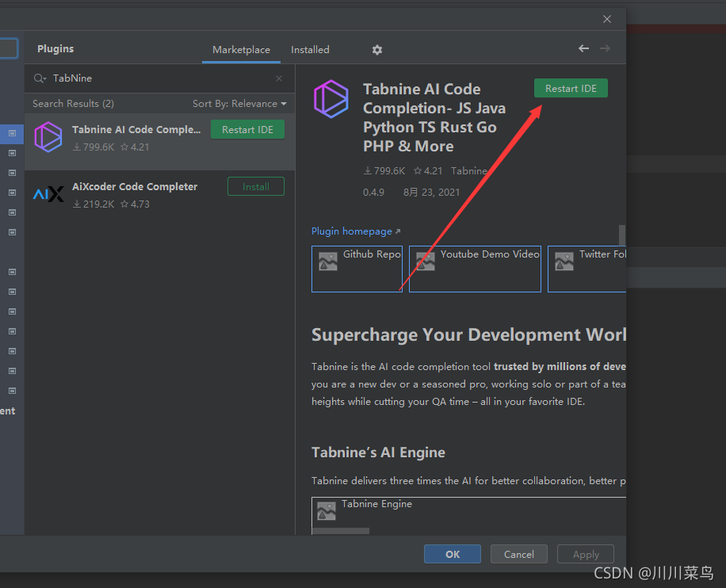
Task: Open search options magnifier dropdown
Action: pos(40,78)
